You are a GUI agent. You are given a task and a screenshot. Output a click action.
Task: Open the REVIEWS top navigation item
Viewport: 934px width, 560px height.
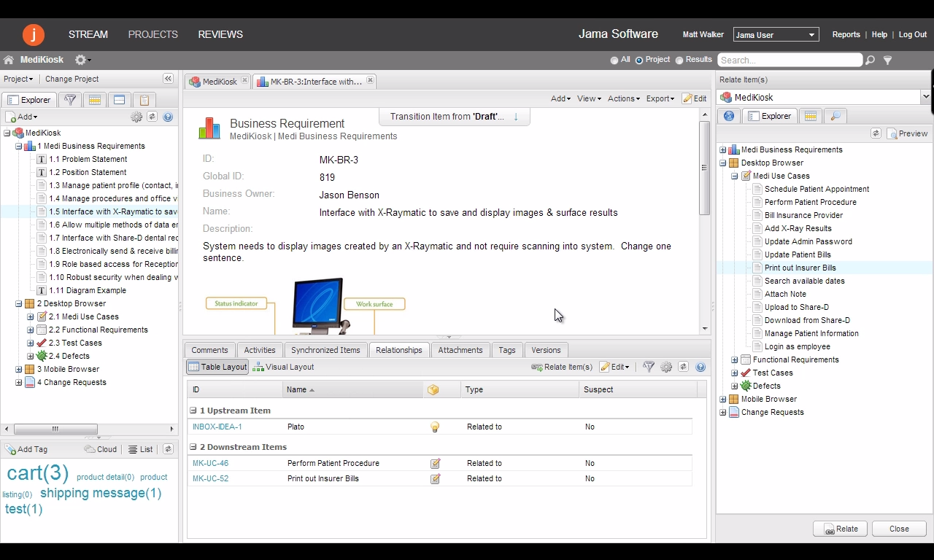[x=220, y=34]
